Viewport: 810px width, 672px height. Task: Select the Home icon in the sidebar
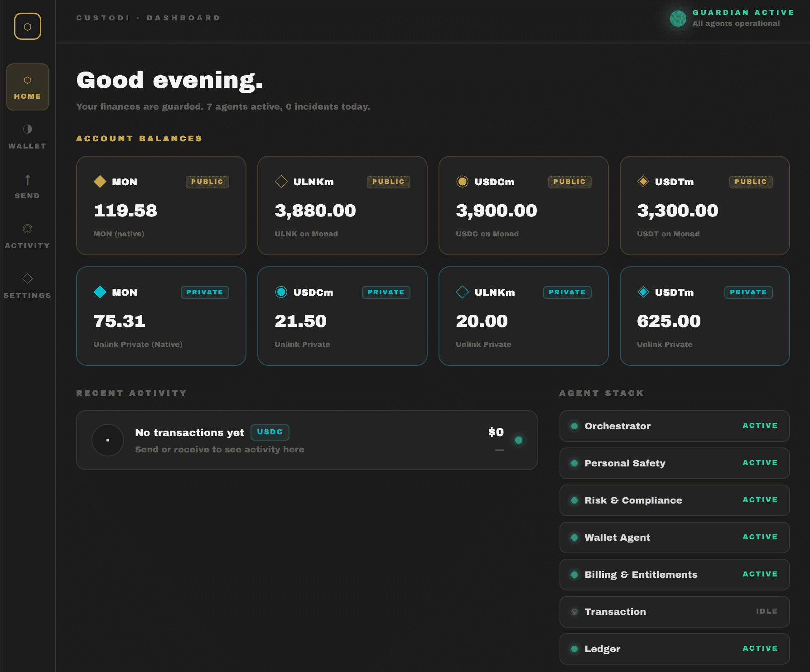(28, 81)
